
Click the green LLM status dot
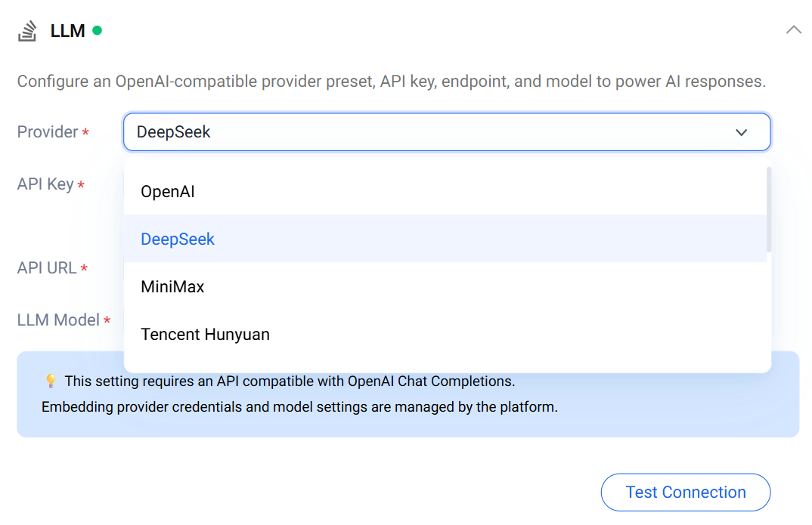(x=97, y=30)
